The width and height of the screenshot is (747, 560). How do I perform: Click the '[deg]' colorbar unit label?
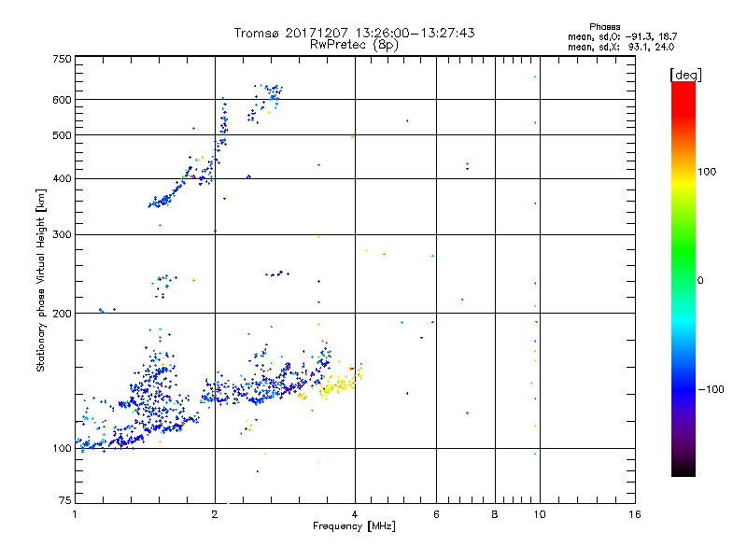click(x=685, y=75)
